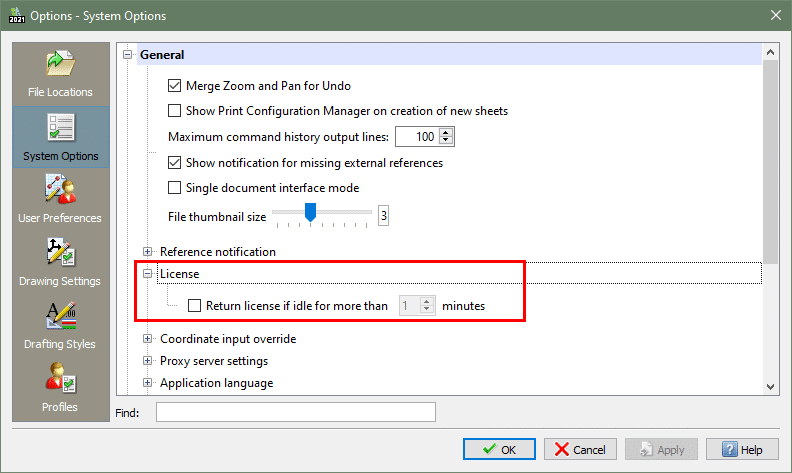Select the License tree label
The height and width of the screenshot is (473, 792).
[x=180, y=274]
